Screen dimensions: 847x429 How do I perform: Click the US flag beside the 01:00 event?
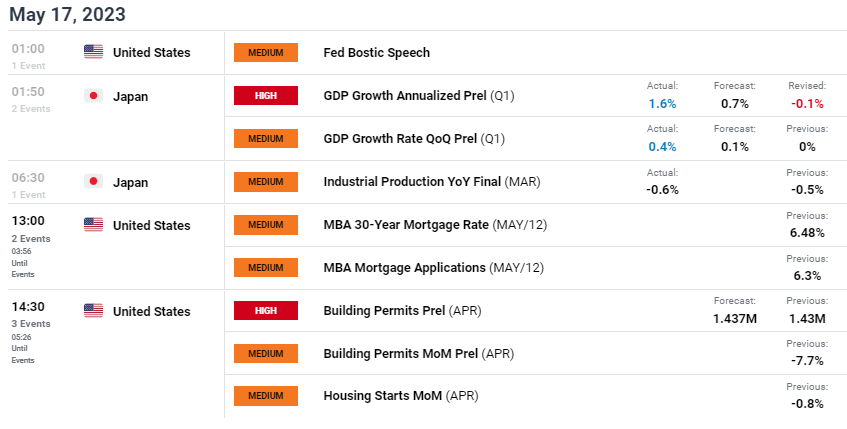[x=93, y=52]
